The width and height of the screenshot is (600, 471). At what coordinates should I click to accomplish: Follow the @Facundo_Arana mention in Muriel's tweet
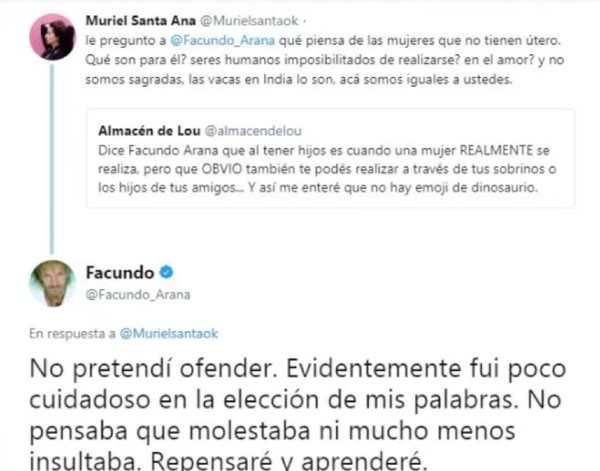(222, 41)
